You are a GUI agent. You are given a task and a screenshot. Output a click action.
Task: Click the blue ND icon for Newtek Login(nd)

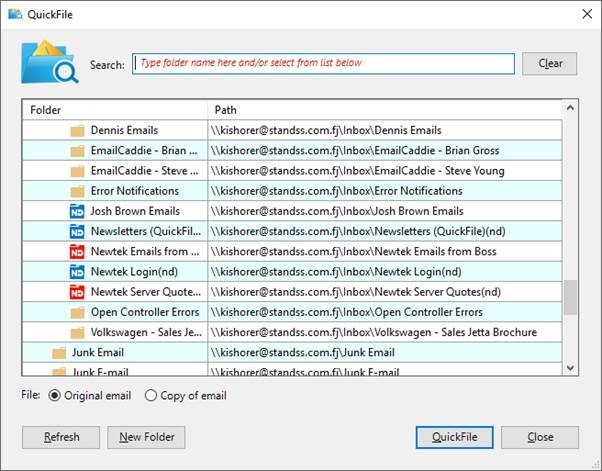(77, 272)
